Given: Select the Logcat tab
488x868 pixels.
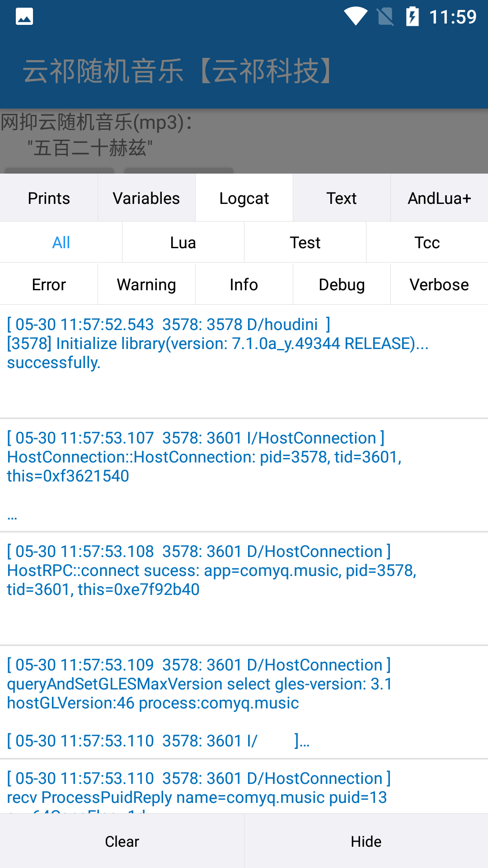Looking at the screenshot, I should click(244, 198).
